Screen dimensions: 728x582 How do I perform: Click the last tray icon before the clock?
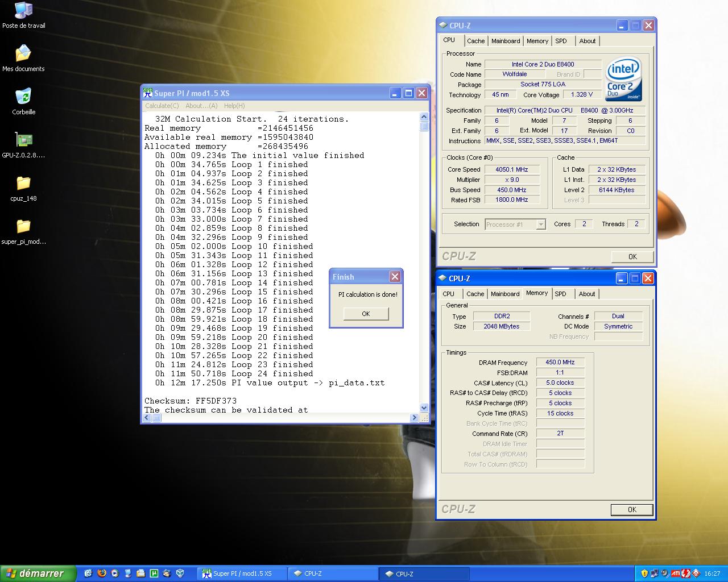click(x=696, y=573)
